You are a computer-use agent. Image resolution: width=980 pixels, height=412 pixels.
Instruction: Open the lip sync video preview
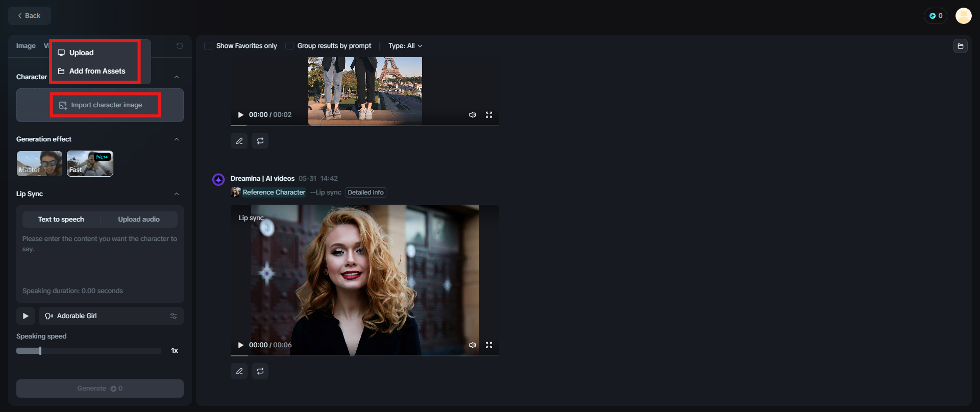[365, 280]
